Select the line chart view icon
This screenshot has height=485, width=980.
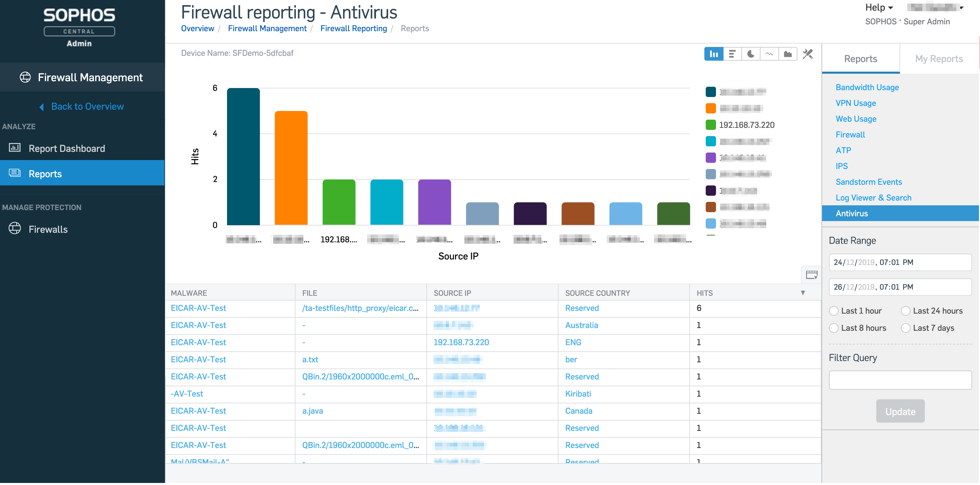(x=769, y=54)
